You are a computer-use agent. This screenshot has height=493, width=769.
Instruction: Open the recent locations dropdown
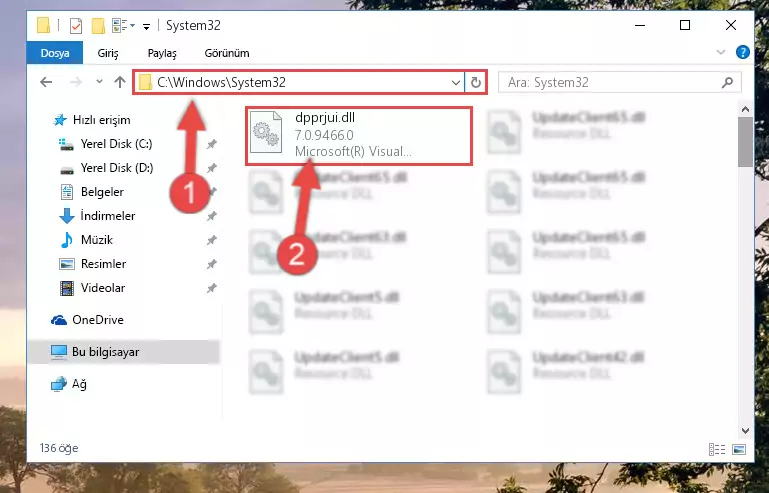pyautogui.click(x=100, y=82)
